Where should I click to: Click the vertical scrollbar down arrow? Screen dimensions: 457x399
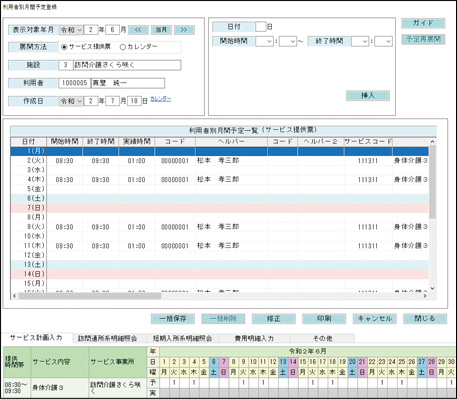coord(432,288)
